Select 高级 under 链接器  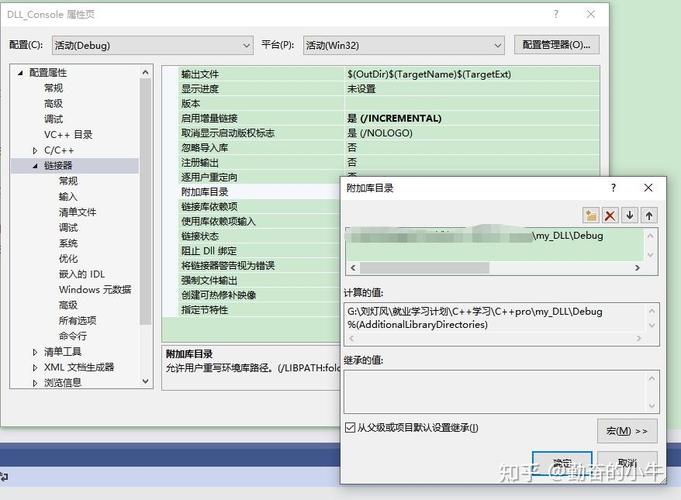68,305
